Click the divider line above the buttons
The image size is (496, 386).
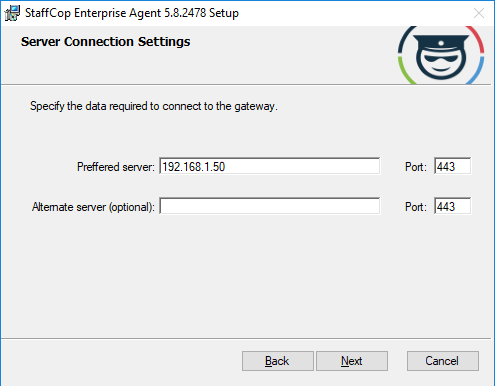coord(246,339)
